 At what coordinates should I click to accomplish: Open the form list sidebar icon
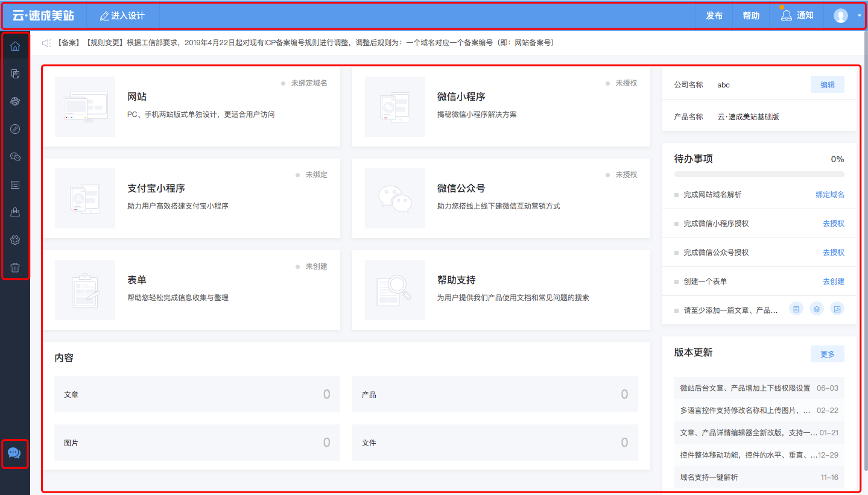[15, 184]
